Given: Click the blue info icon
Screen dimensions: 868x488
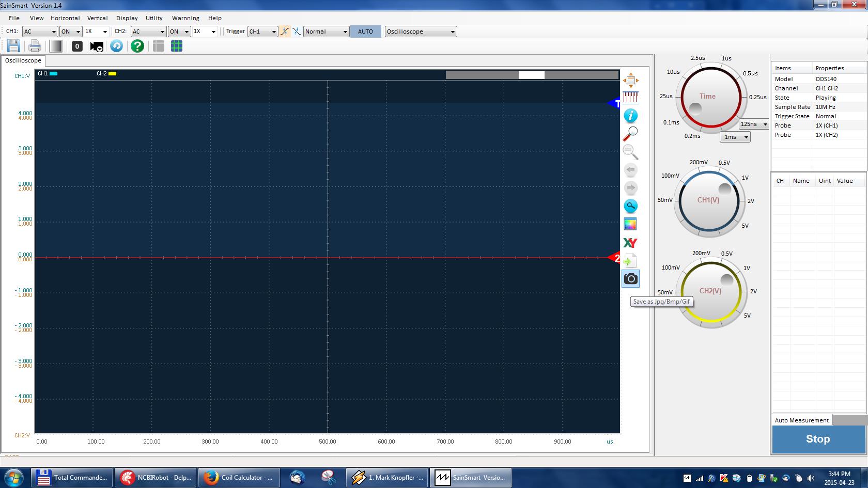Looking at the screenshot, I should coord(630,116).
